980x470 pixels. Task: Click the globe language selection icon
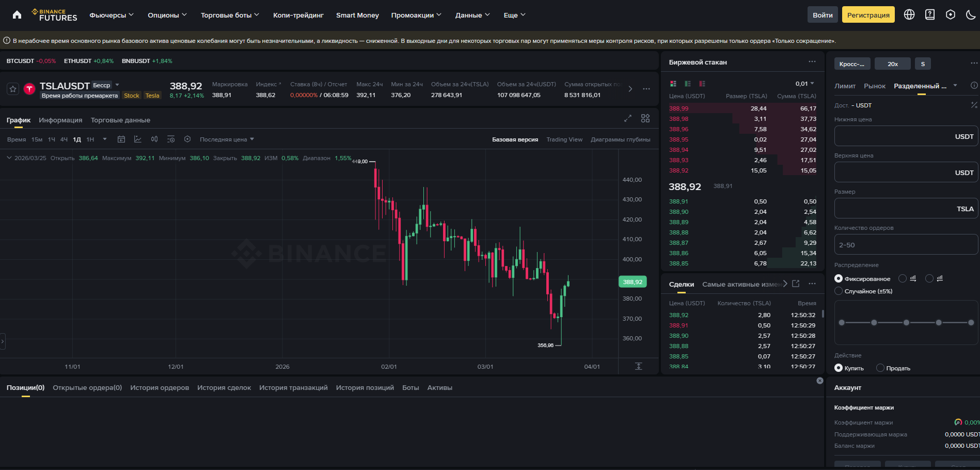(x=909, y=14)
